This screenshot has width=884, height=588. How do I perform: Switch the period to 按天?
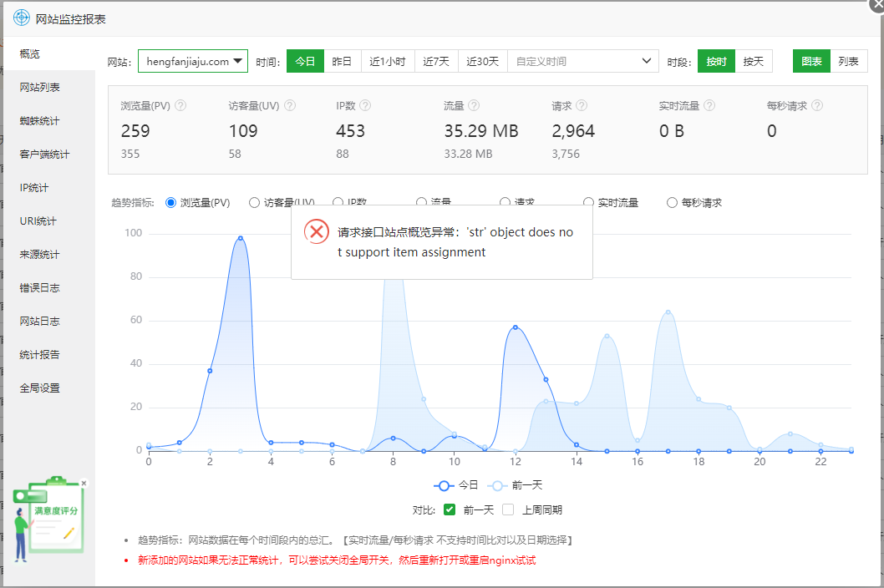click(x=754, y=61)
